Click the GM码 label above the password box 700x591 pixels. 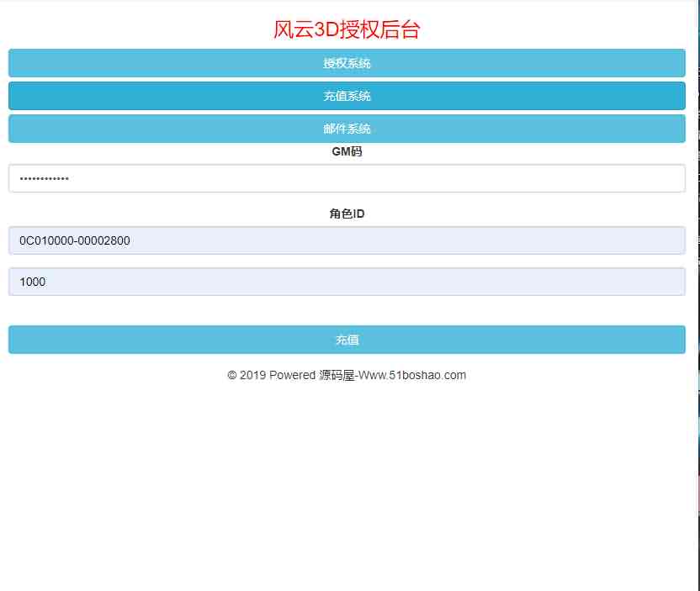(347, 151)
